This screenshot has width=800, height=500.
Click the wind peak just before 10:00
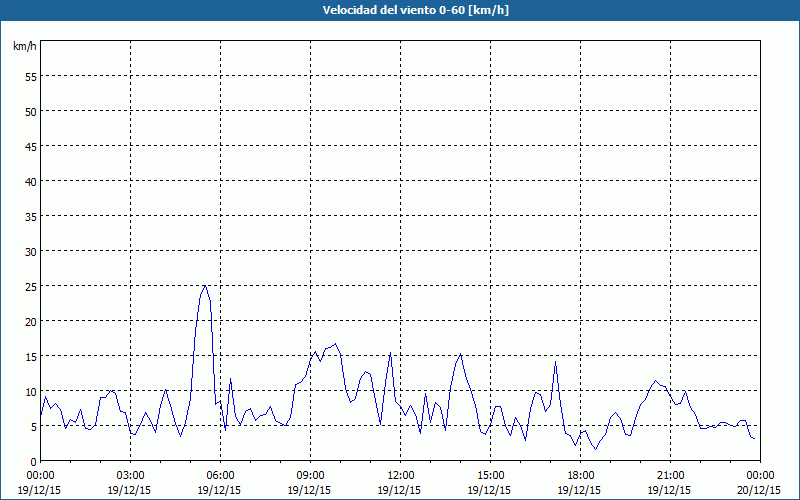pyautogui.click(x=335, y=344)
